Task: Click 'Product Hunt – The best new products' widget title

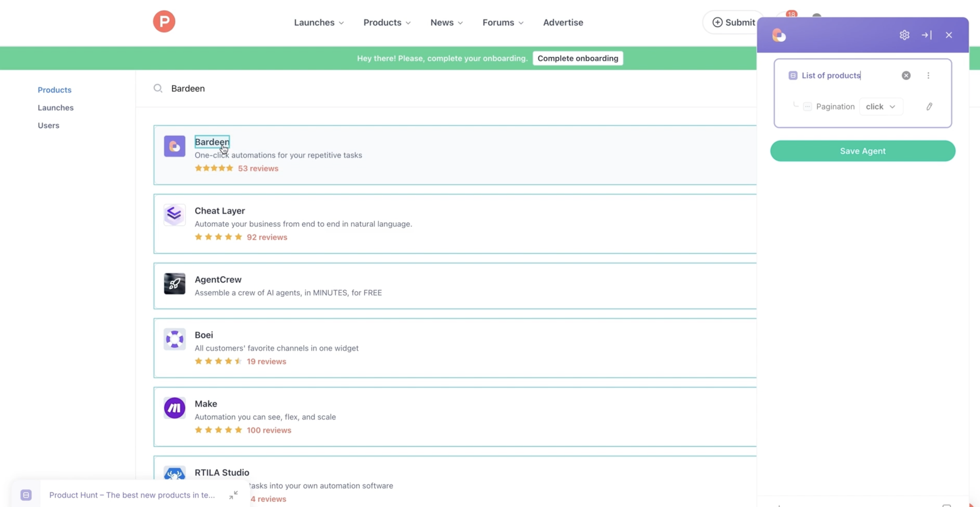Action: 132,495
